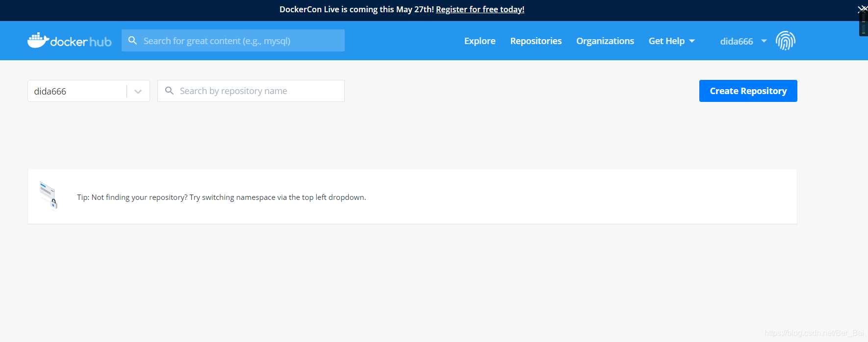Viewport: 868px width, 342px height.
Task: Click the fingerprint avatar icon
Action: point(785,41)
